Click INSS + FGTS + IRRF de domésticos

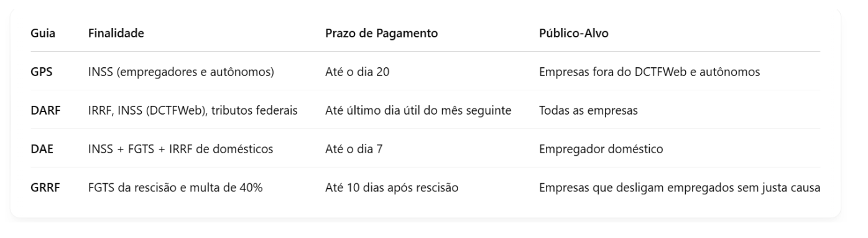(182, 149)
